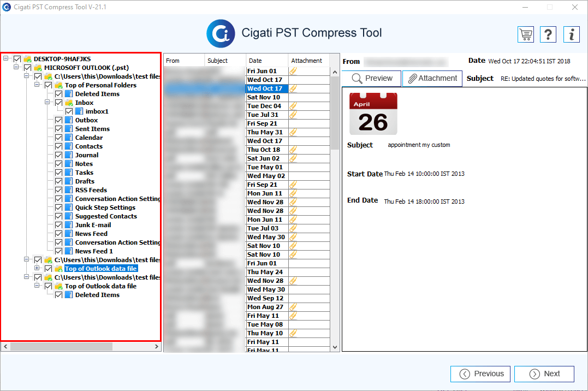Switch to the Attachment tab

pos(432,79)
